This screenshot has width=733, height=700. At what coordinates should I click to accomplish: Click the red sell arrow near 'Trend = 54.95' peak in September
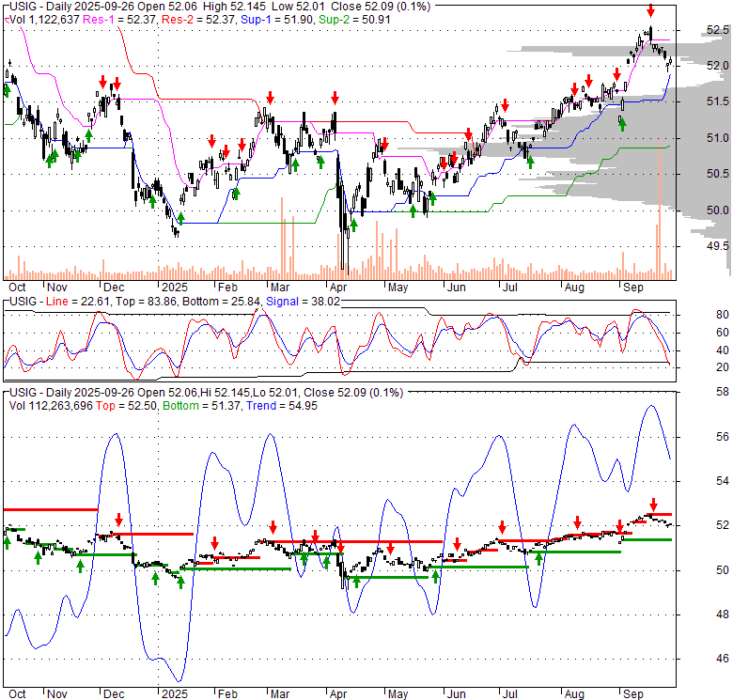pyautogui.click(x=653, y=505)
